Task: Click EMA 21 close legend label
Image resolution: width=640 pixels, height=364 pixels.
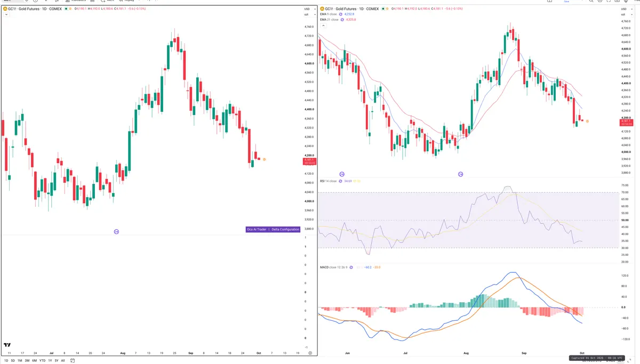Action: pyautogui.click(x=330, y=20)
